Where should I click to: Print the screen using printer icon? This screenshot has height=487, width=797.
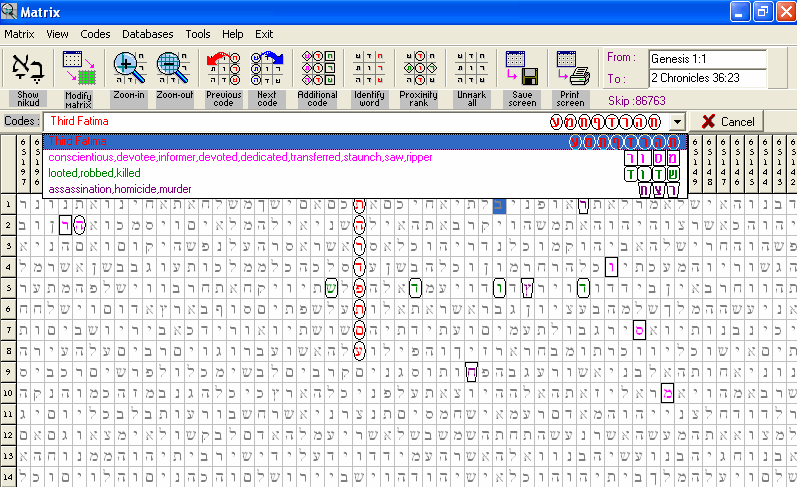[571, 68]
